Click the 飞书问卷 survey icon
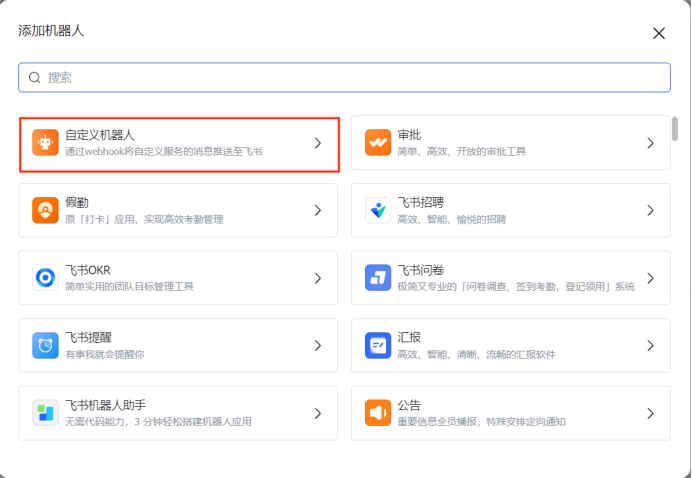The height and width of the screenshot is (478, 692). 378,278
